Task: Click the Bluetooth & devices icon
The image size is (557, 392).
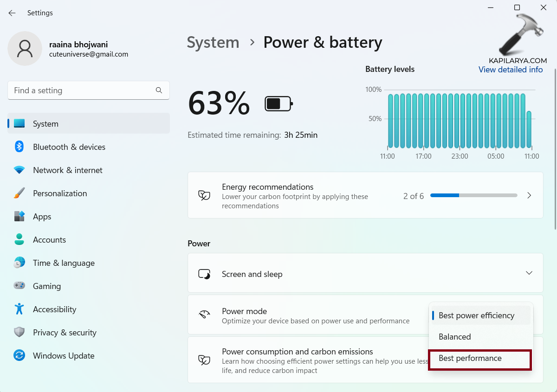Action: click(x=19, y=147)
